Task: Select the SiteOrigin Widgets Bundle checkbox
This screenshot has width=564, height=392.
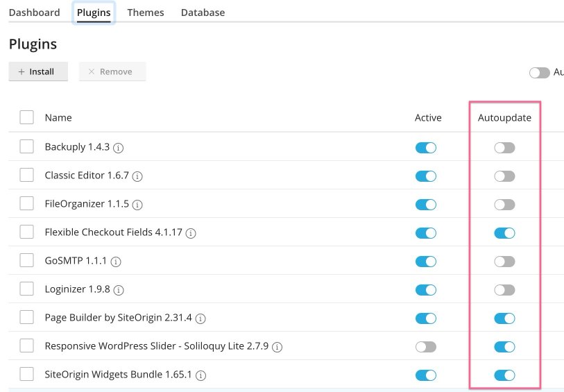Action: coord(26,374)
